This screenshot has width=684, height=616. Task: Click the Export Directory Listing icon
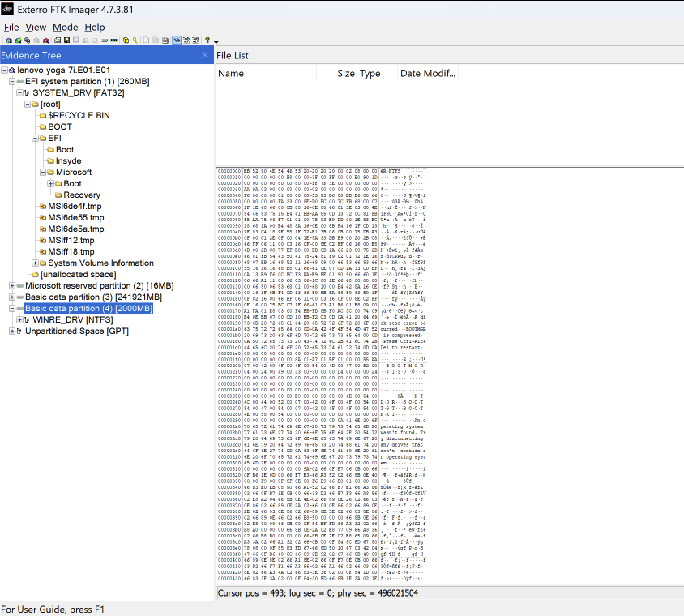coord(165,41)
